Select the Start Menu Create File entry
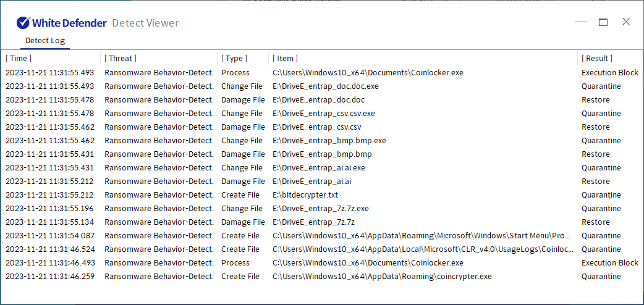This screenshot has width=644, height=305. pyautogui.click(x=322, y=236)
